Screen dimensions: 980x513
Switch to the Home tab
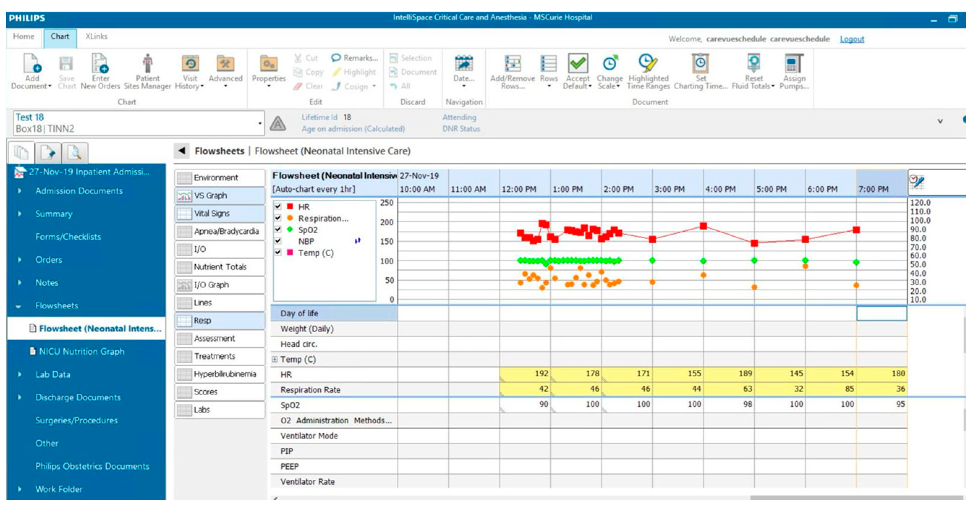click(24, 37)
